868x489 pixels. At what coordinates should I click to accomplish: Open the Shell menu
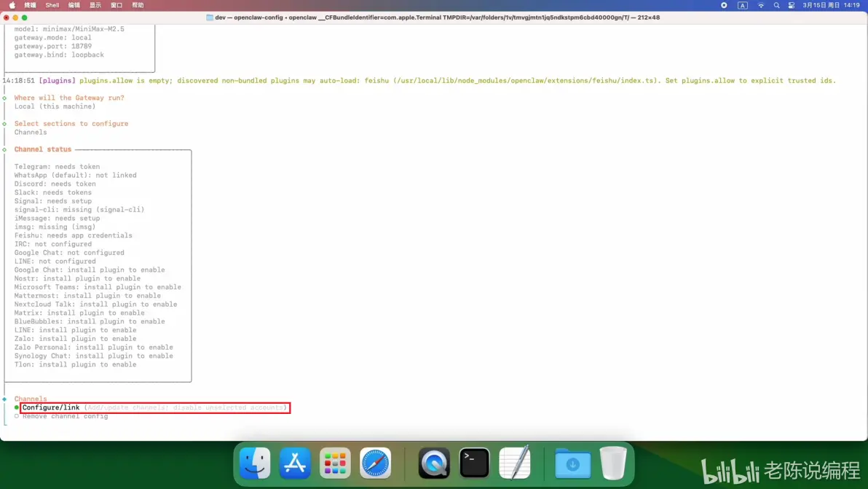tap(52, 5)
